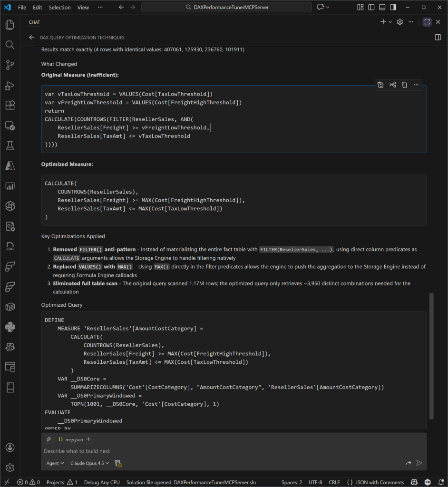Toggle the primary side bar
448x487 pixels.
pos(371,8)
